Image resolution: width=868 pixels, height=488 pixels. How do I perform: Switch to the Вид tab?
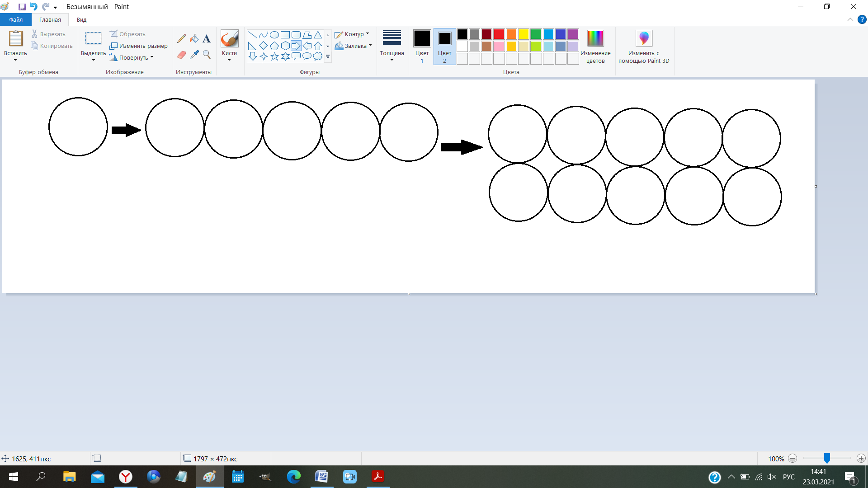(x=81, y=19)
